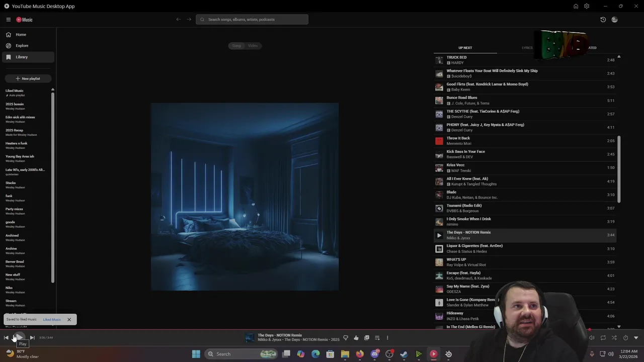Open the Windows Start menu
The width and height of the screenshot is (644, 362).
196,354
